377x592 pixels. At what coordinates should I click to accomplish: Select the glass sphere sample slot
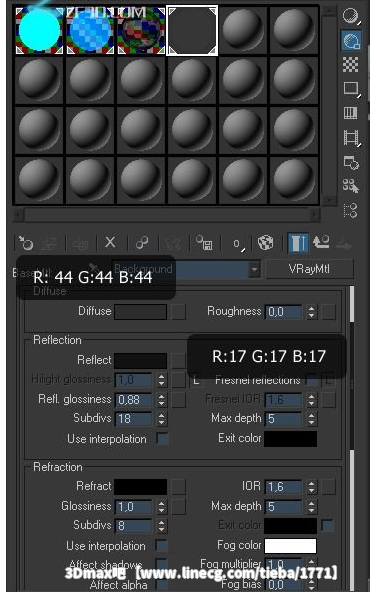pos(141,30)
